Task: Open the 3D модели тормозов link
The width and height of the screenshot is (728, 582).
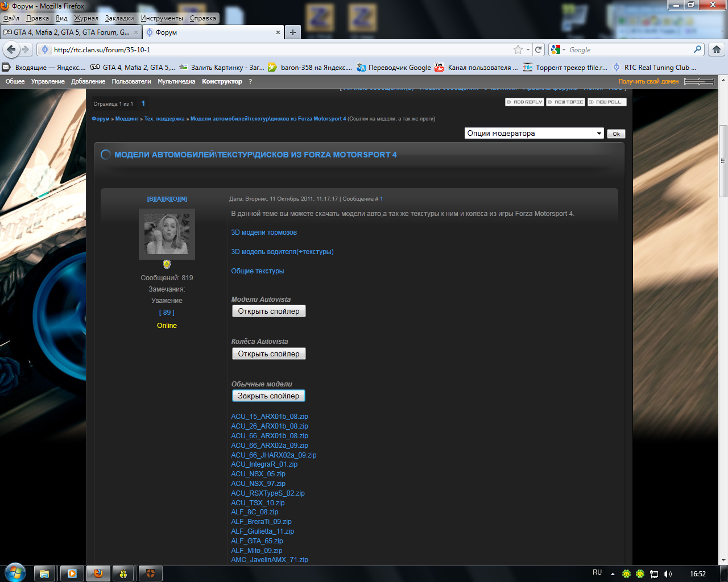Action: coord(264,232)
